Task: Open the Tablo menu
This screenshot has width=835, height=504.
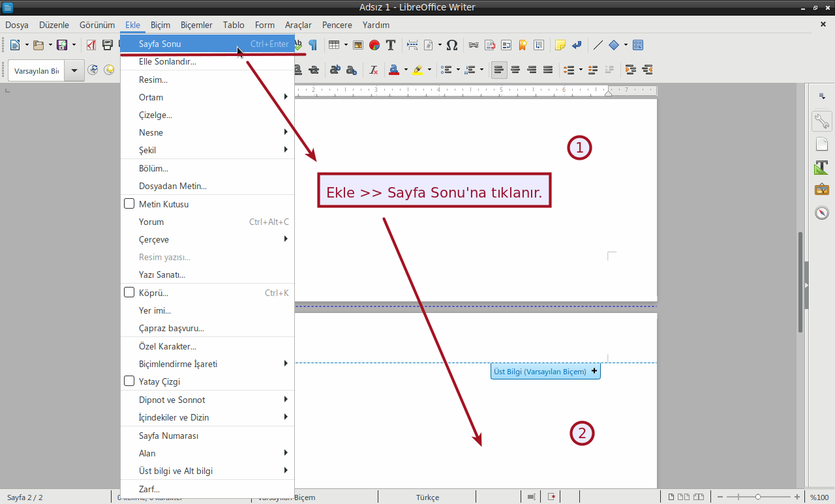Action: click(x=234, y=25)
